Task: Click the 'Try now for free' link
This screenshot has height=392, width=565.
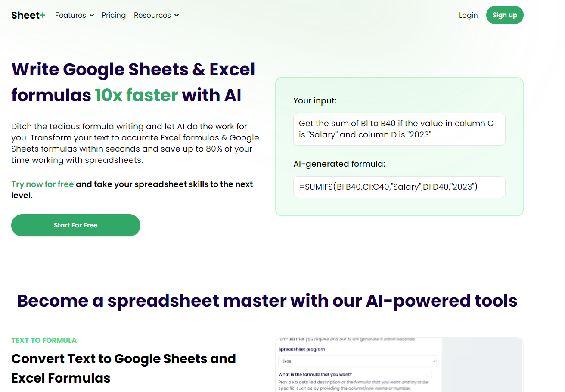Action: point(43,184)
